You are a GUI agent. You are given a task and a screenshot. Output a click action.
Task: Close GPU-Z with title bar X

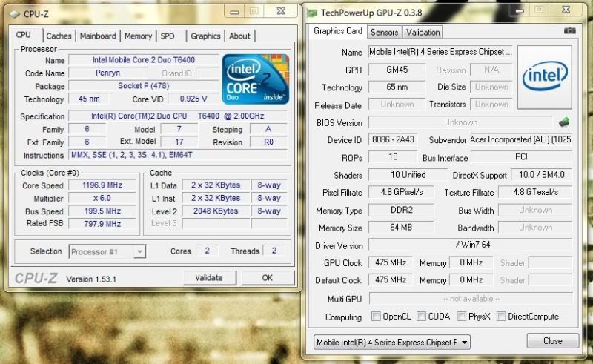pos(566,10)
